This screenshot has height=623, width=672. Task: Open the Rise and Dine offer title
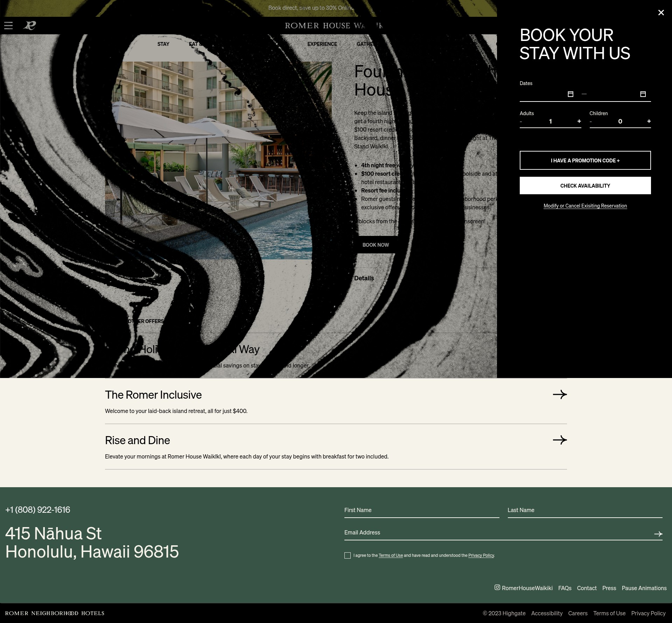(x=138, y=440)
